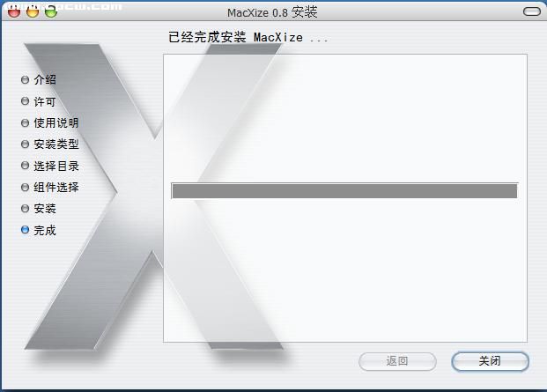Select the blue 完成 step bullet
This screenshot has height=392, width=547.
[x=25, y=230]
